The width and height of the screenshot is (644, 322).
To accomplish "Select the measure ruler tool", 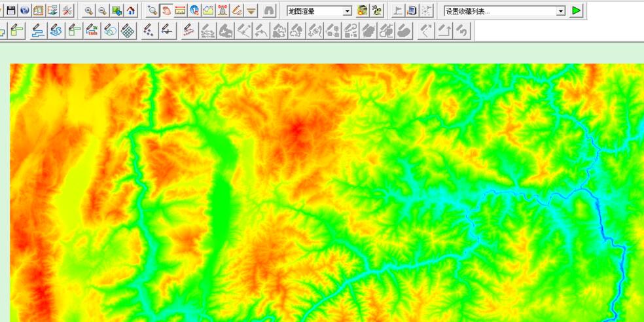I will pos(180,10).
